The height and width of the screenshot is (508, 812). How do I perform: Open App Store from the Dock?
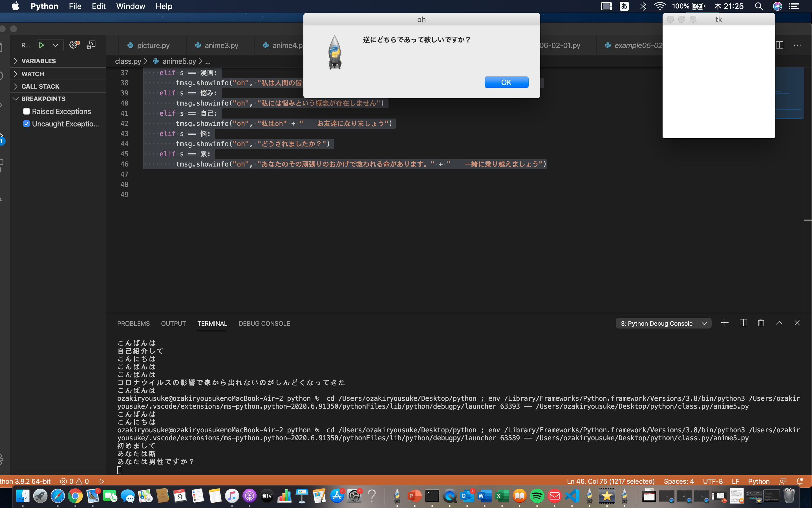[337, 496]
